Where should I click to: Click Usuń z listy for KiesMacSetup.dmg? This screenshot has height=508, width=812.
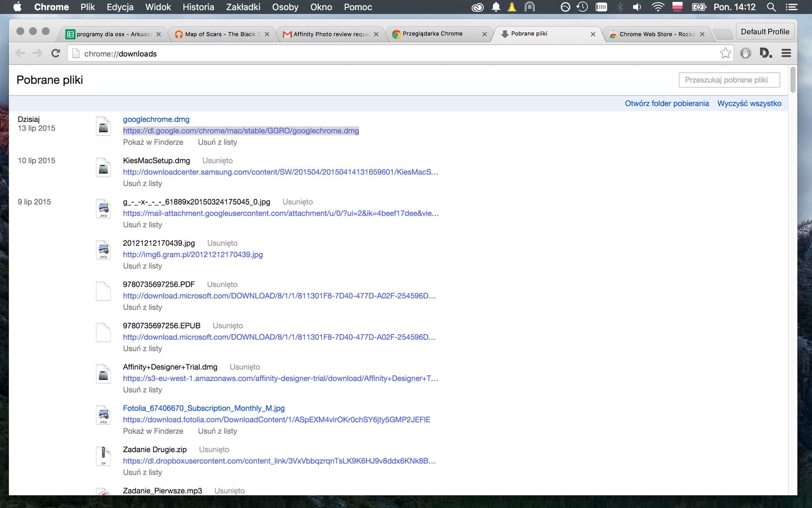click(x=143, y=183)
